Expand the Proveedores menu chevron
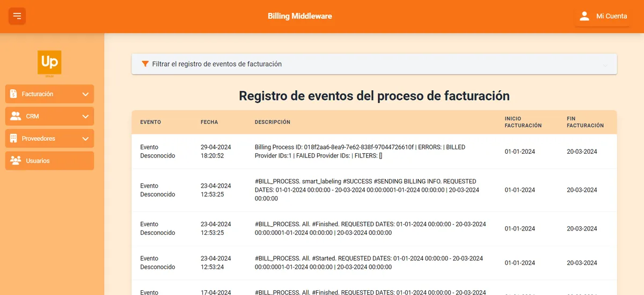This screenshot has width=644, height=295. [x=85, y=139]
